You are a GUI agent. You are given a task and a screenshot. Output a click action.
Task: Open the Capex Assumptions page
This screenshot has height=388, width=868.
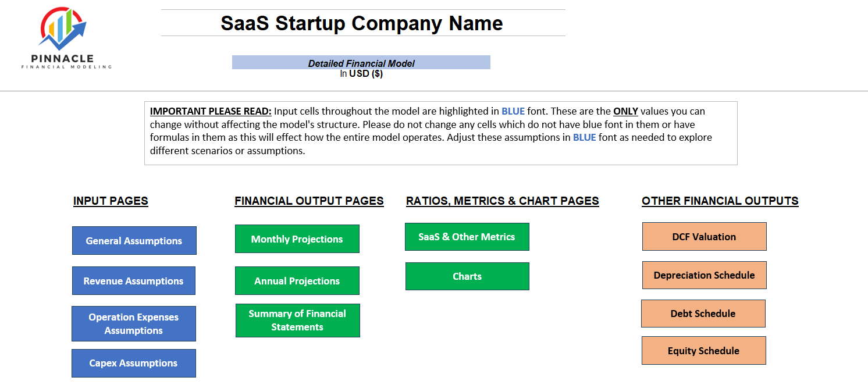[134, 363]
